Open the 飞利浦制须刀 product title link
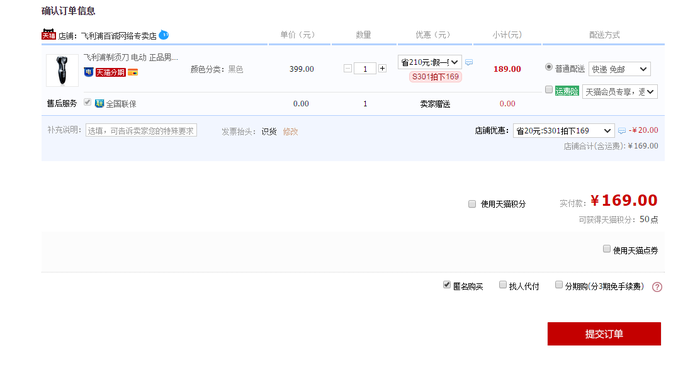 pyautogui.click(x=131, y=58)
